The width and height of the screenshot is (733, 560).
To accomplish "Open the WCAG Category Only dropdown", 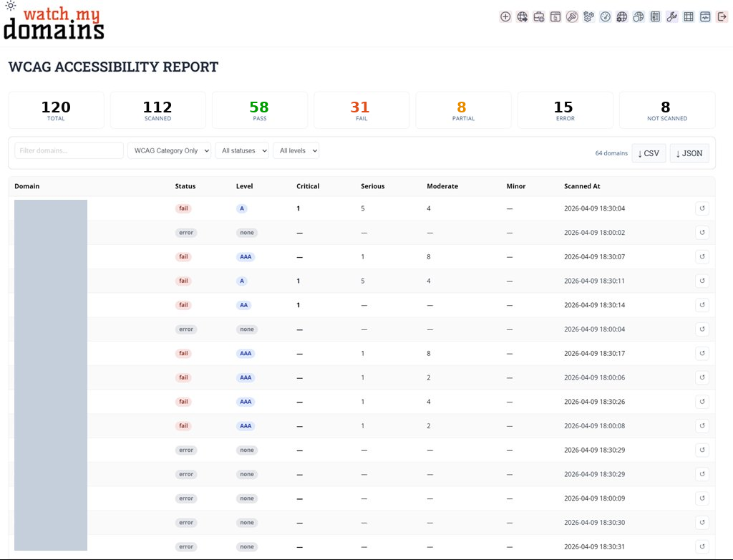I will coord(169,150).
